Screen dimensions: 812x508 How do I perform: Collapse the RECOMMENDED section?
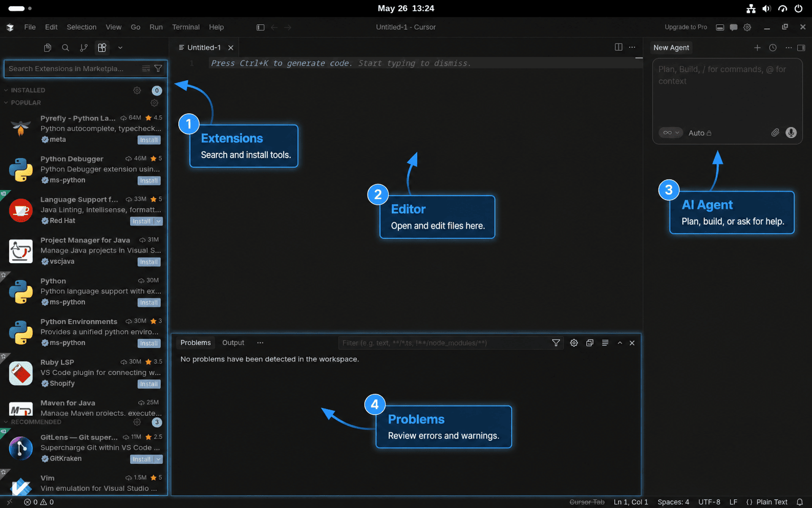(x=36, y=422)
